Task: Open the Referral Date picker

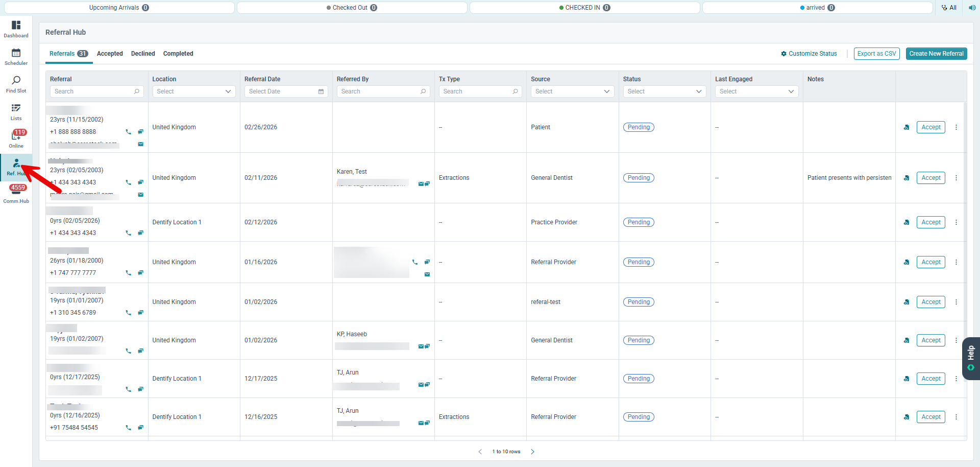Action: click(286, 91)
